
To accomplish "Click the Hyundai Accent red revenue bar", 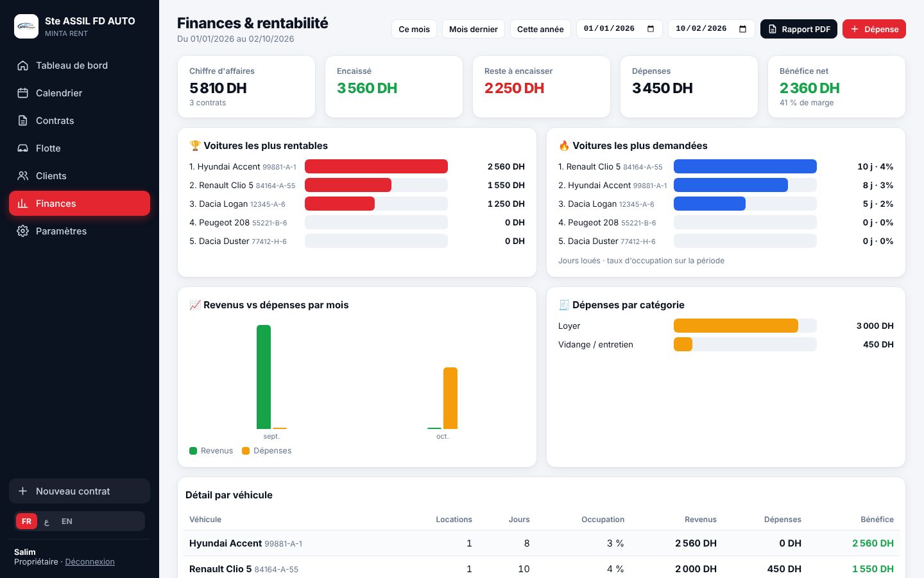I will 376,166.
